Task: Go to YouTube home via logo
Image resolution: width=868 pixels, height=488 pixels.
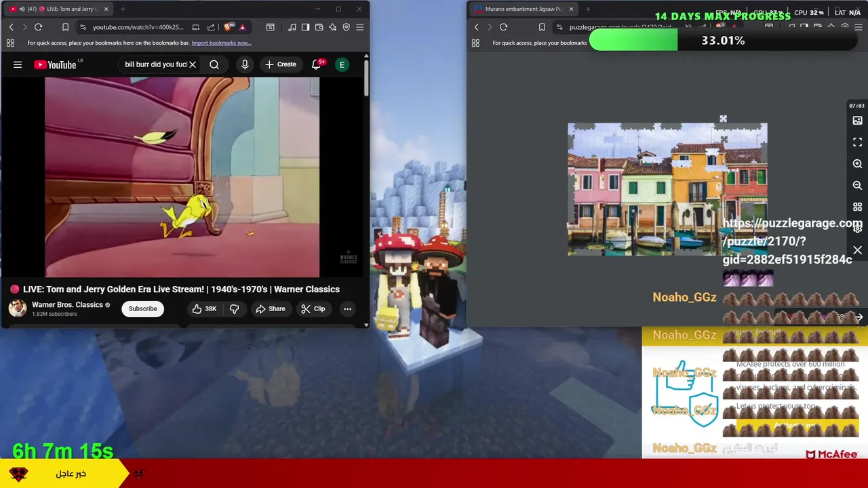Action: point(55,64)
